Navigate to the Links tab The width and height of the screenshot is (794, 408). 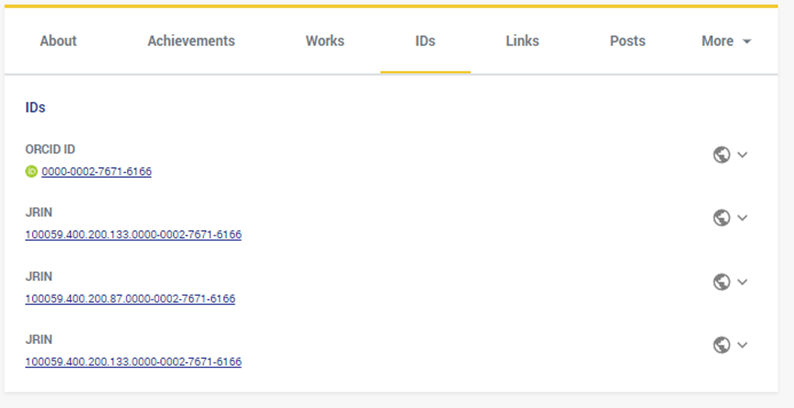[522, 41]
